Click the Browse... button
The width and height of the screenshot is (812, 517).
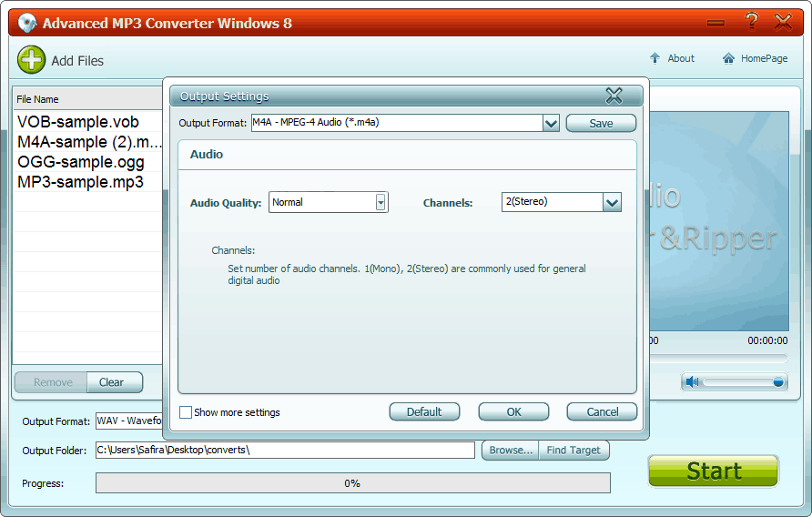511,451
